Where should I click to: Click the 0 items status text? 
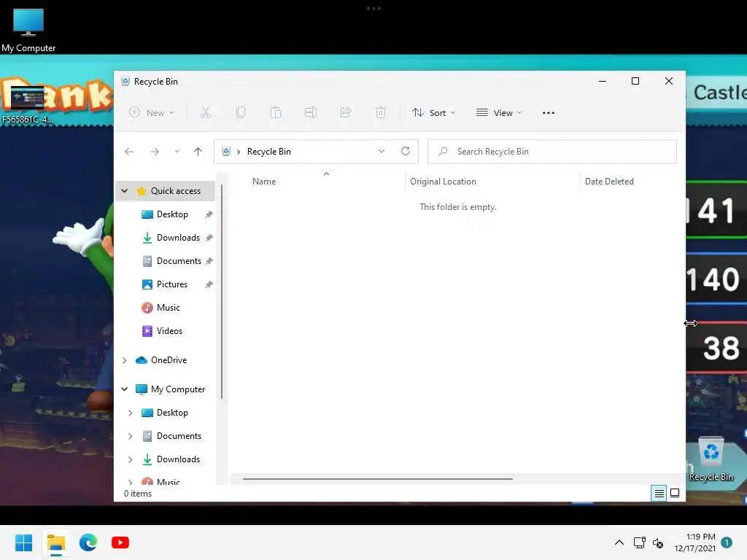138,494
